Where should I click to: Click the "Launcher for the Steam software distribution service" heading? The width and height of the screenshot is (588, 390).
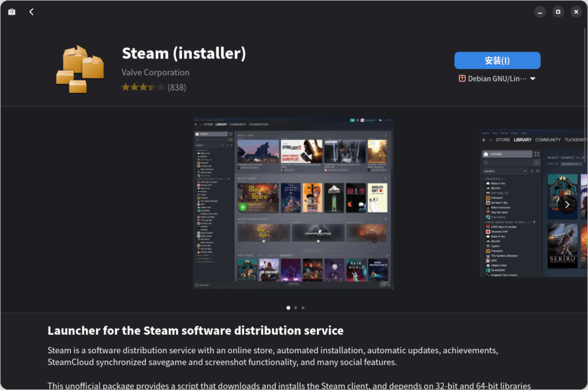pos(195,330)
